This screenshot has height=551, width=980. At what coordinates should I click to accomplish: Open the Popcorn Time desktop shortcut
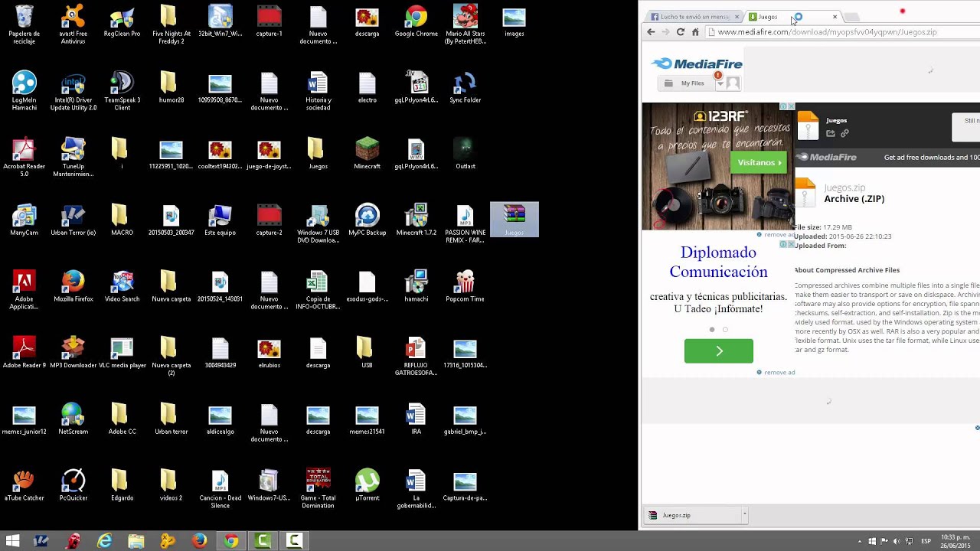(465, 285)
